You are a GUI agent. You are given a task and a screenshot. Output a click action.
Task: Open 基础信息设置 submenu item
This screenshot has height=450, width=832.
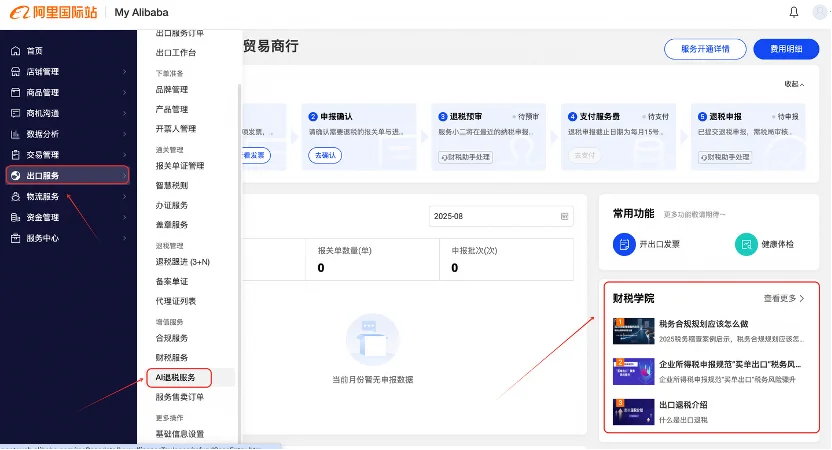coord(180,434)
